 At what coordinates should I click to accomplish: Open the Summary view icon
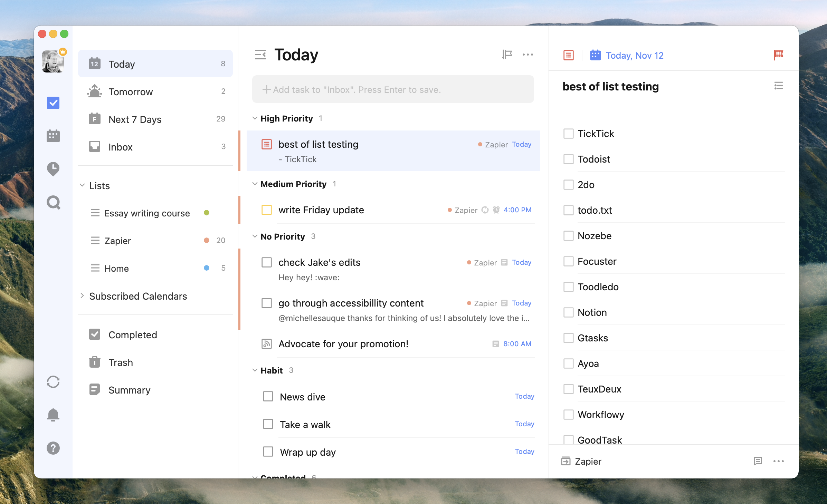[94, 389]
